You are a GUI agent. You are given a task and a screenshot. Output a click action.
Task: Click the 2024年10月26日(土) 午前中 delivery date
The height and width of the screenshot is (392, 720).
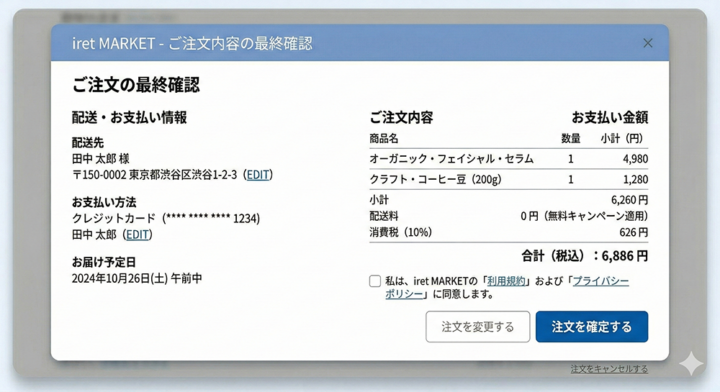pos(137,279)
